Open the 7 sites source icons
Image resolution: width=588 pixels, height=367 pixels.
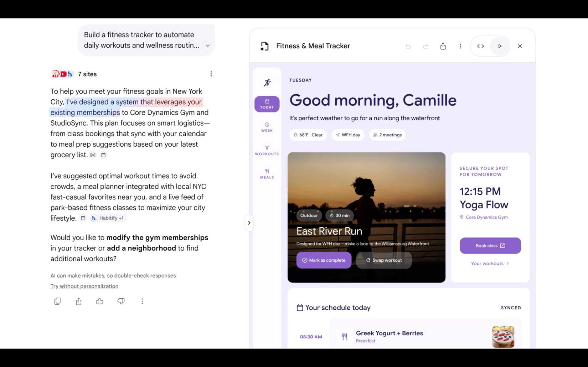[62, 74]
